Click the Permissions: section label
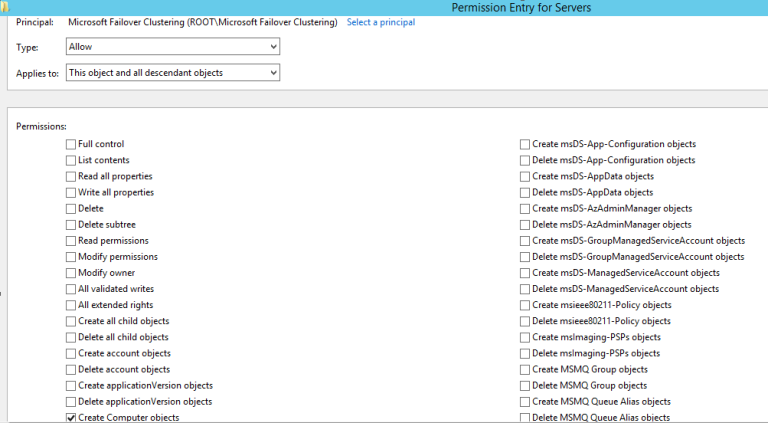 [41, 126]
